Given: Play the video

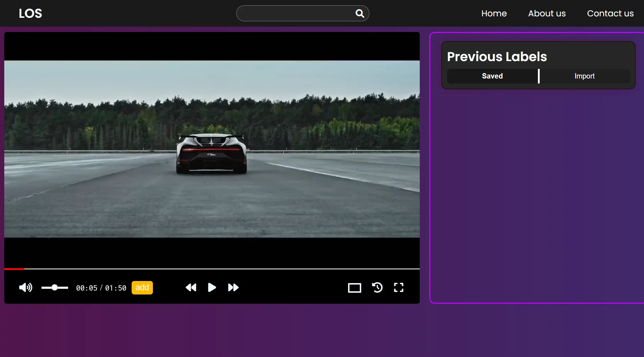Looking at the screenshot, I should point(212,287).
